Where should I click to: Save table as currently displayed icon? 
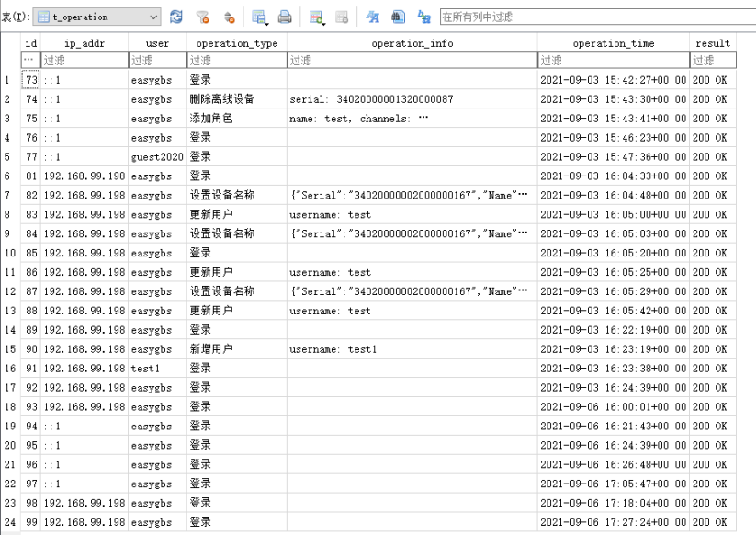259,17
